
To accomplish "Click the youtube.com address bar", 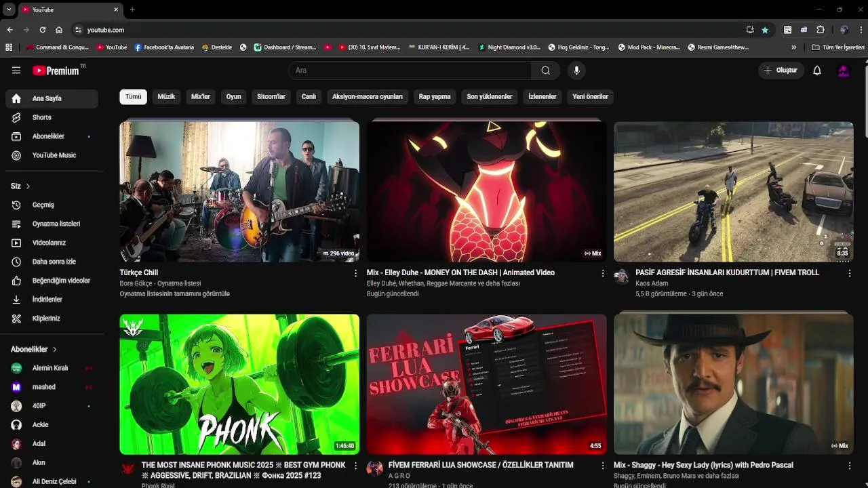I will [407, 30].
